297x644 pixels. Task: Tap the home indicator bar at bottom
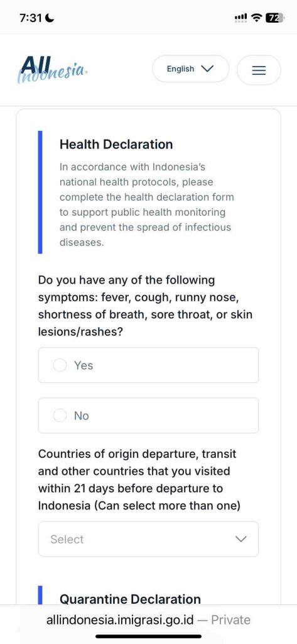pyautogui.click(x=148, y=636)
